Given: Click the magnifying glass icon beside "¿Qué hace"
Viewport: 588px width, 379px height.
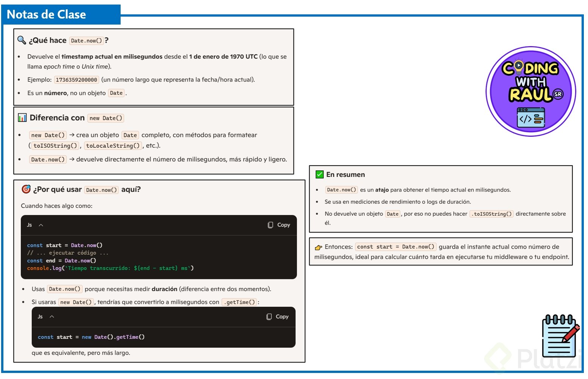Looking at the screenshot, I should coord(22,40).
